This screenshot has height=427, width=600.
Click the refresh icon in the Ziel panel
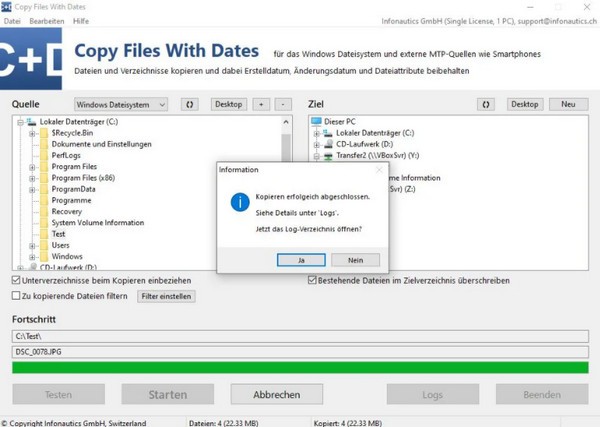(x=486, y=104)
